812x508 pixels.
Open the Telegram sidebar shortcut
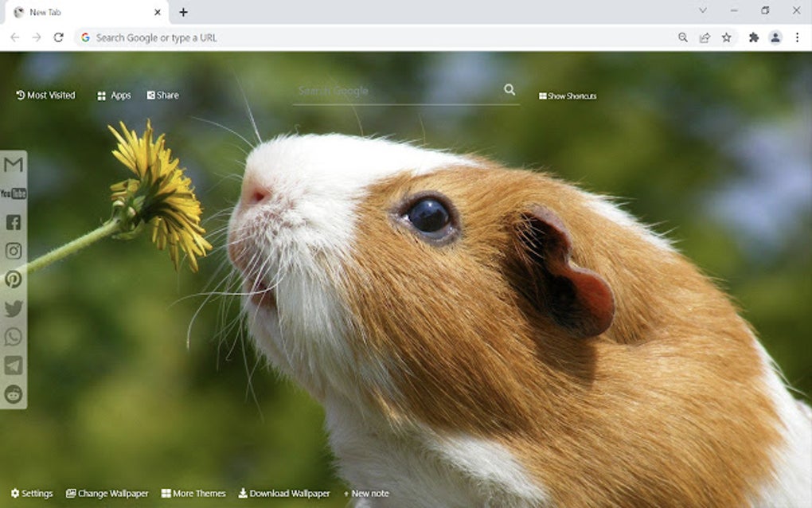(x=12, y=366)
